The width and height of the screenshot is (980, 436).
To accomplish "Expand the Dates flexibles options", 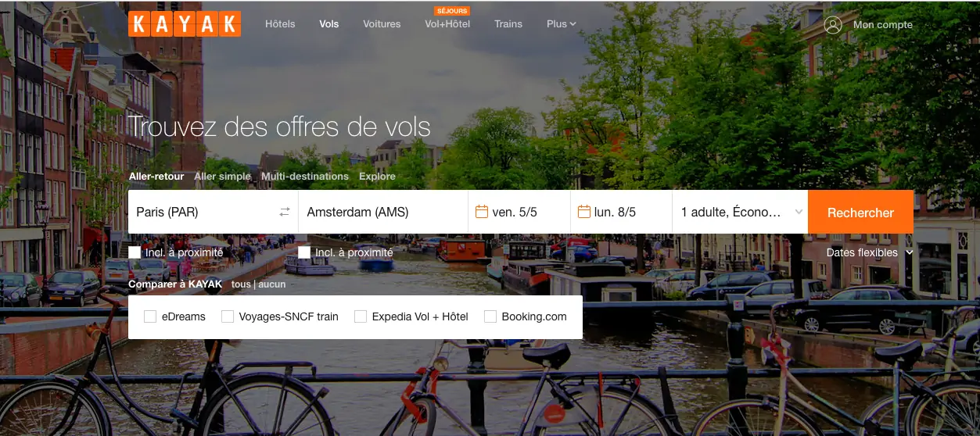I will 870,252.
